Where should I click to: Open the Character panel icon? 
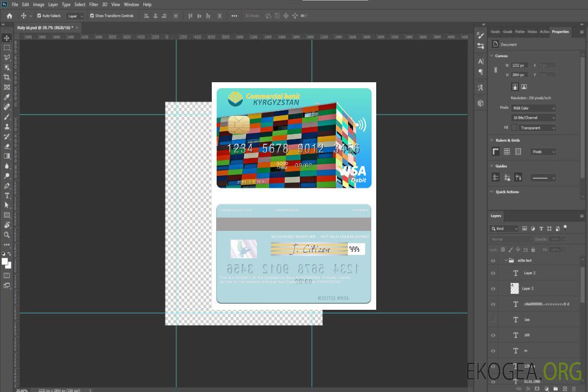(x=480, y=61)
